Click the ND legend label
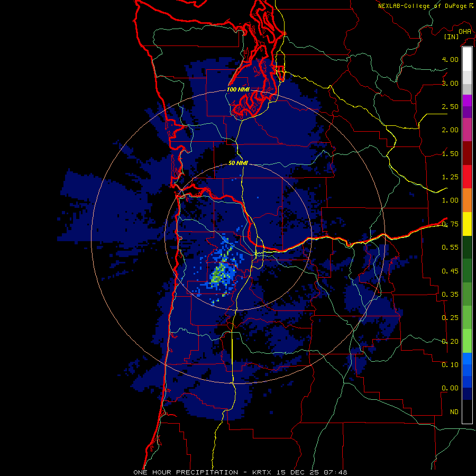The image size is (476, 476). 454,412
